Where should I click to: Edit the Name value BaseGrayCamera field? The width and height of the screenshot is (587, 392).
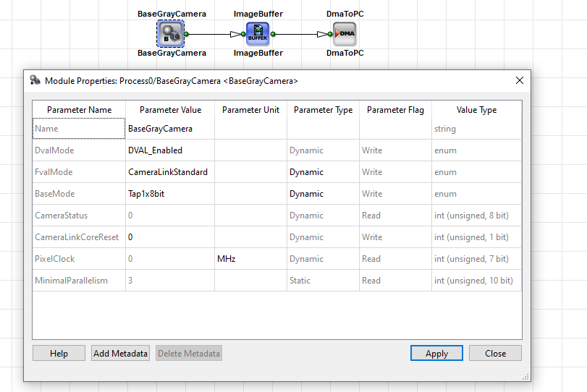click(170, 129)
